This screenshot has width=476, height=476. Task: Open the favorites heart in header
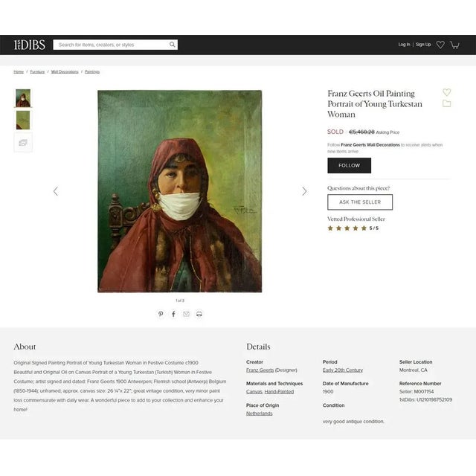coord(440,45)
